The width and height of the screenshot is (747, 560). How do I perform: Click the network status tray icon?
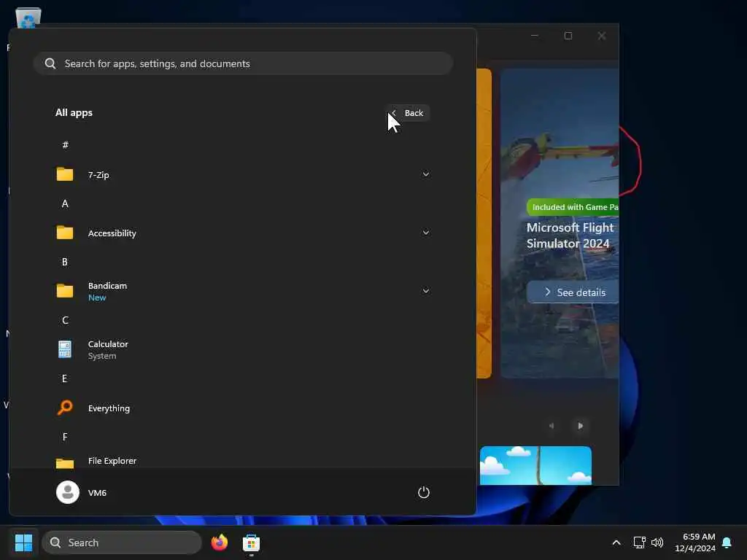pos(639,542)
